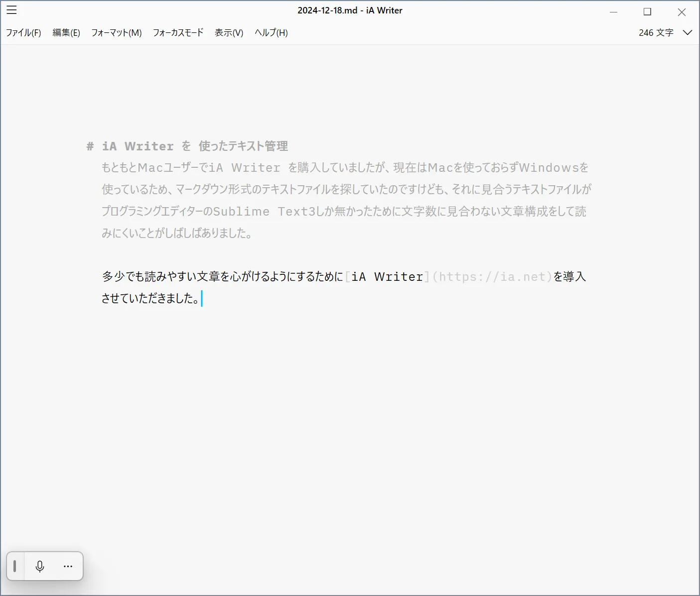The image size is (700, 596).
Task: Start dictation with the microphone icon
Action: pyautogui.click(x=40, y=566)
